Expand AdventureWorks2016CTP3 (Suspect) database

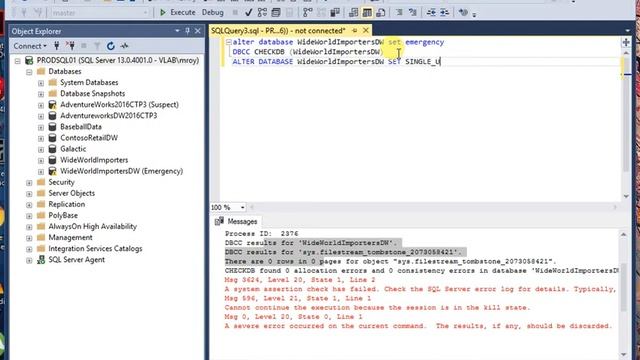41,105
